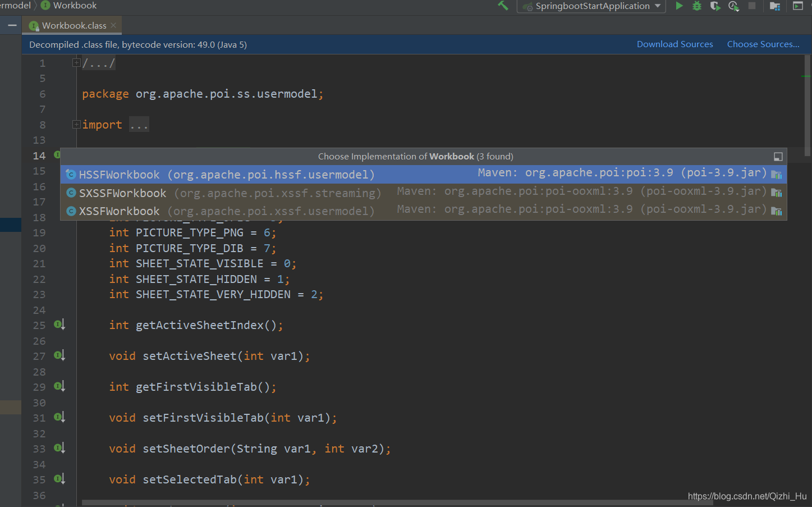Click the setSelectedTab method name
Image resolution: width=812 pixels, height=507 pixels.
point(190,479)
